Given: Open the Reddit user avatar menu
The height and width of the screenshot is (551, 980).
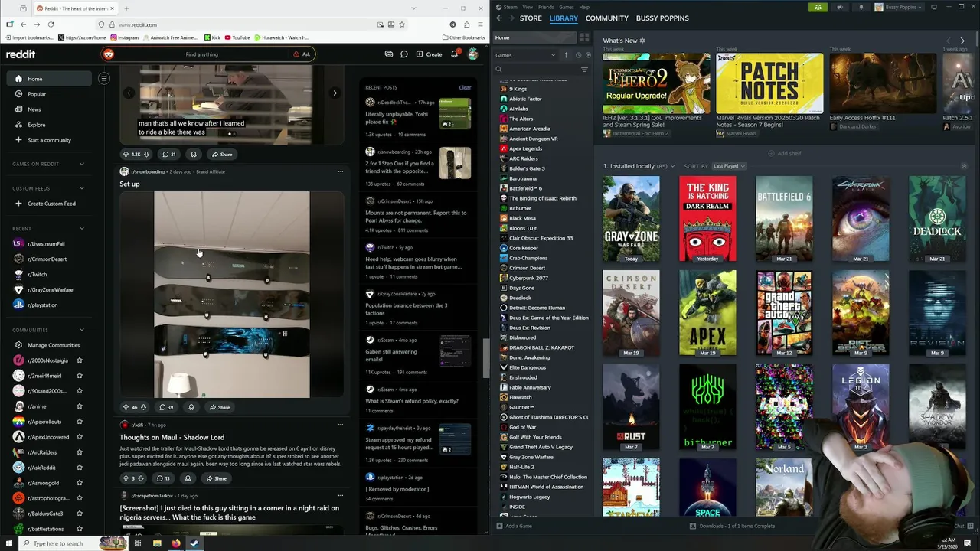Looking at the screenshot, I should pyautogui.click(x=473, y=54).
